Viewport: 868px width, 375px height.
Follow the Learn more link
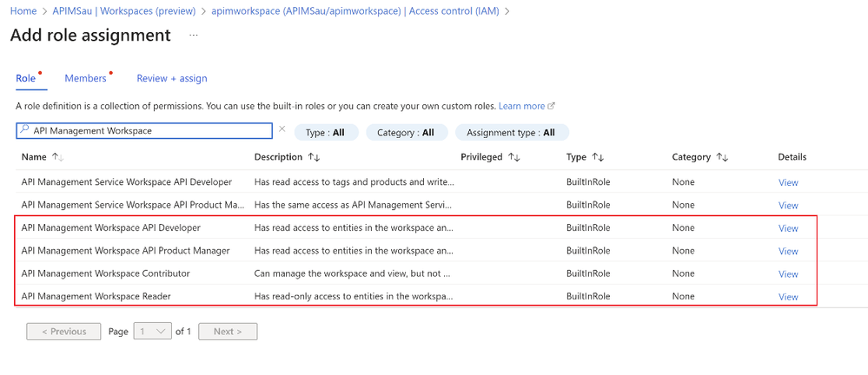(x=521, y=106)
